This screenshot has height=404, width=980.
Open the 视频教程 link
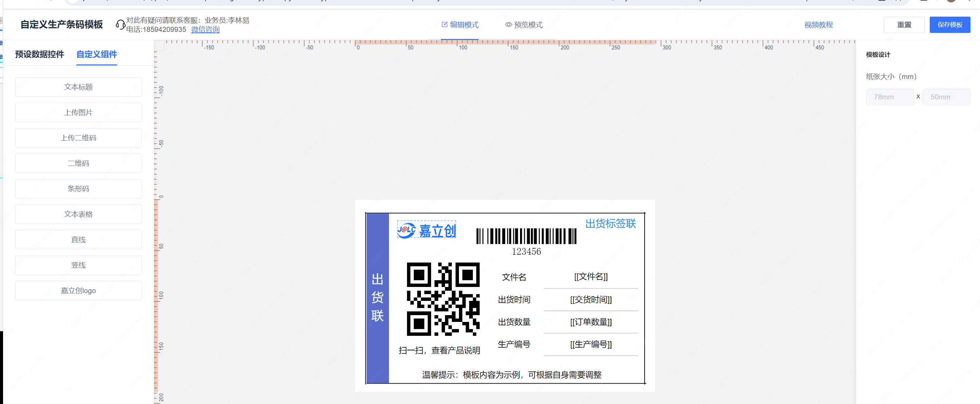(x=818, y=25)
